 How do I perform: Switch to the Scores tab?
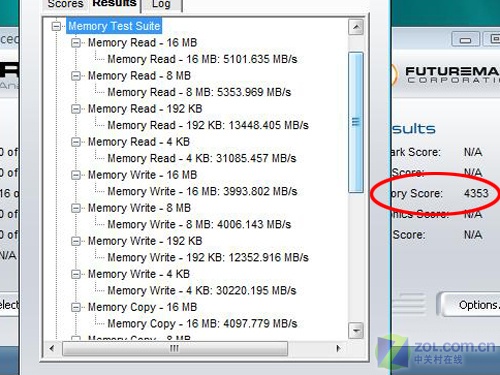[x=65, y=5]
